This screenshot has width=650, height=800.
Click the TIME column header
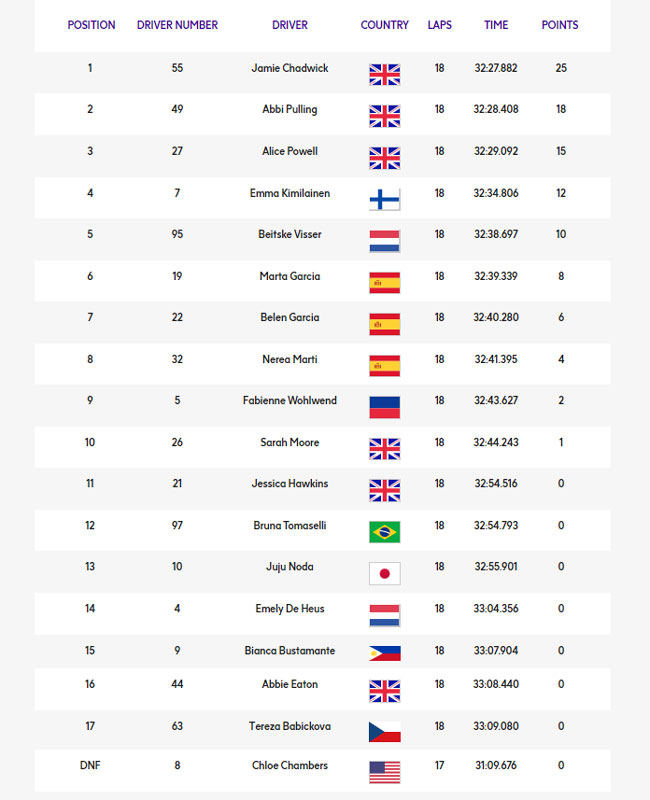[496, 25]
